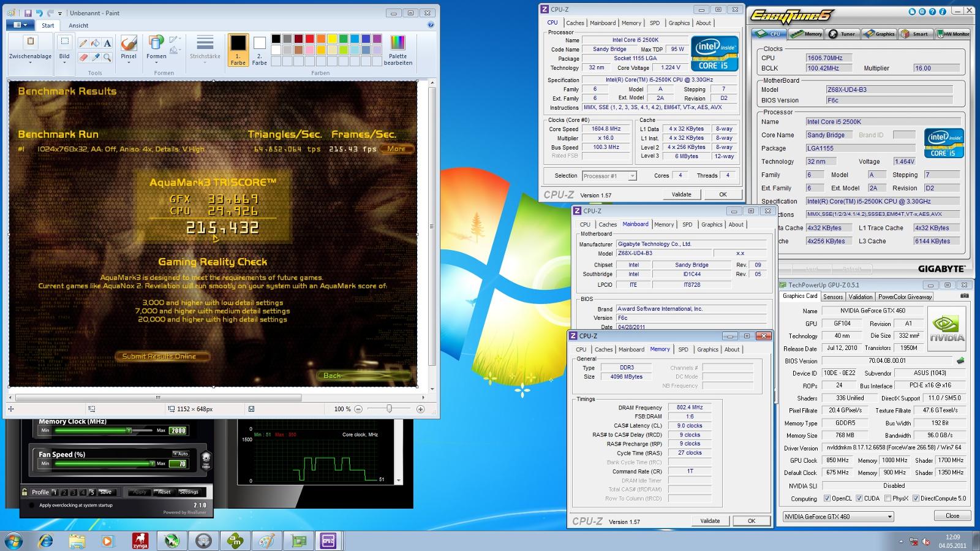This screenshot has height=551, width=980.
Task: Click zoom out minus in Paint status bar
Action: 358,409
